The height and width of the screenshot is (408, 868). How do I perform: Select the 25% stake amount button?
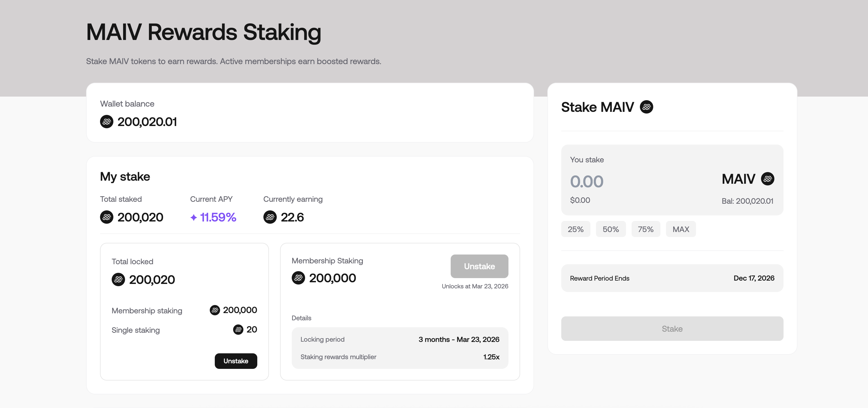[x=575, y=229]
